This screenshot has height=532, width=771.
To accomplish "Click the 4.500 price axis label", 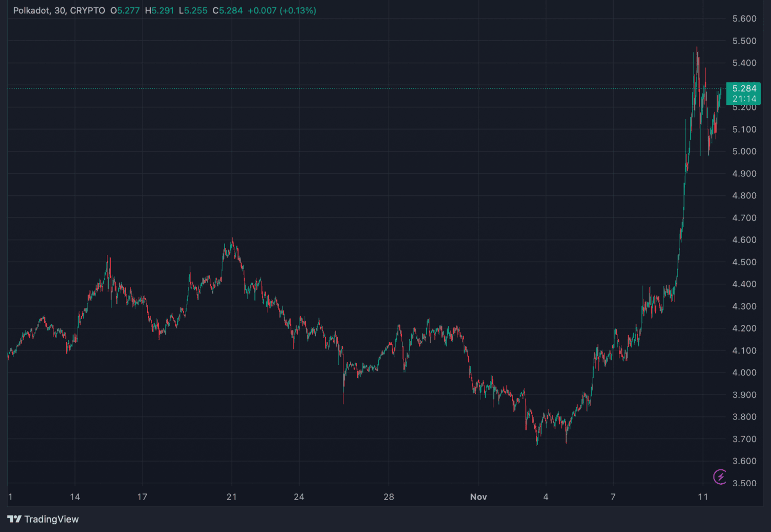I will [744, 262].
